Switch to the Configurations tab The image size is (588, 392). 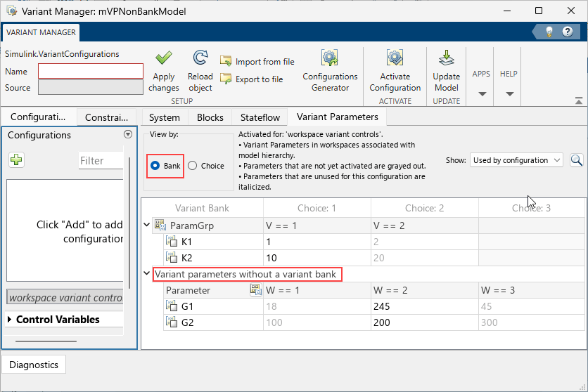point(38,117)
